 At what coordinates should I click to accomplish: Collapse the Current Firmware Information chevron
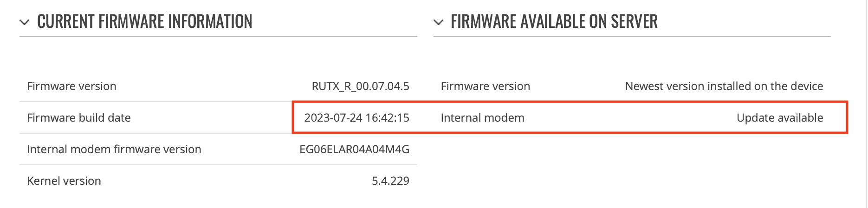(25, 22)
